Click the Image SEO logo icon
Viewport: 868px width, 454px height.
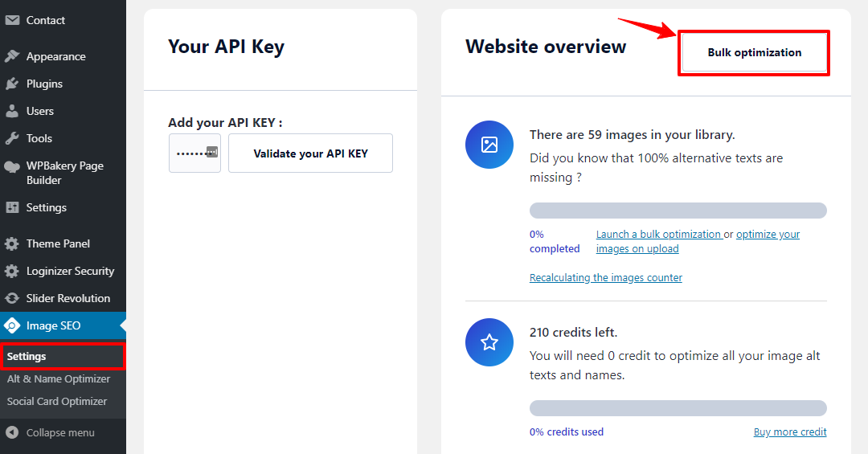11,325
